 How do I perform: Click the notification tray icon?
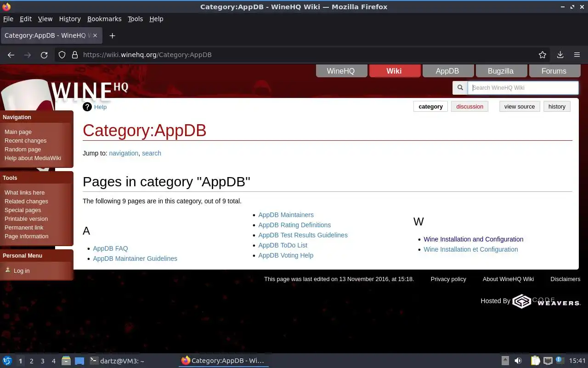coord(560,360)
